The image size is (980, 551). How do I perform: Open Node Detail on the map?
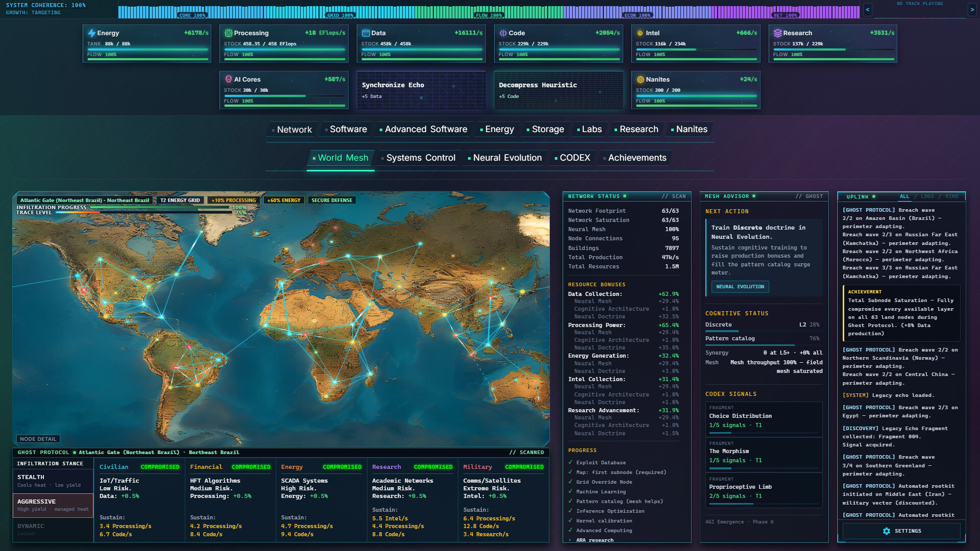click(x=38, y=439)
